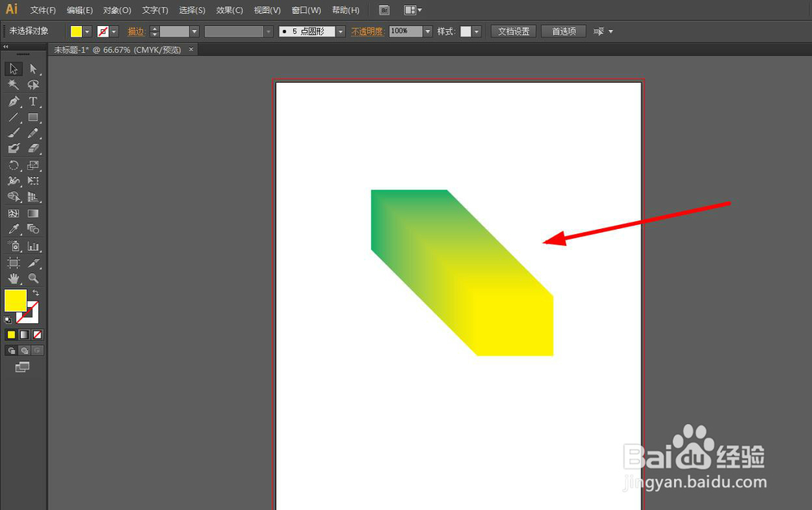Image resolution: width=812 pixels, height=510 pixels.
Task: Select the Direct Selection tool
Action: (x=33, y=69)
